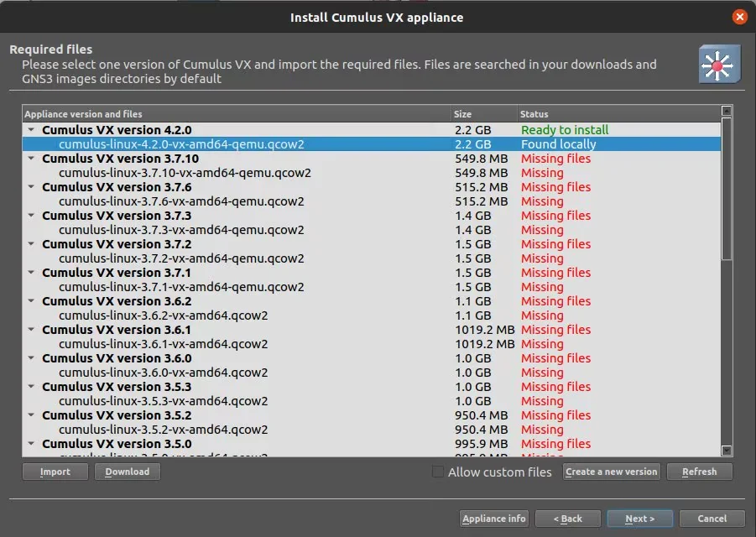The width and height of the screenshot is (756, 537).
Task: Open Appliance info
Action: [x=493, y=519]
